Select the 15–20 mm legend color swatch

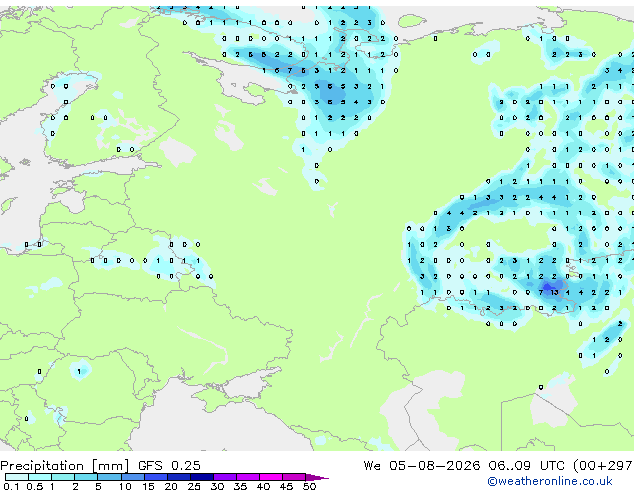pos(156,477)
